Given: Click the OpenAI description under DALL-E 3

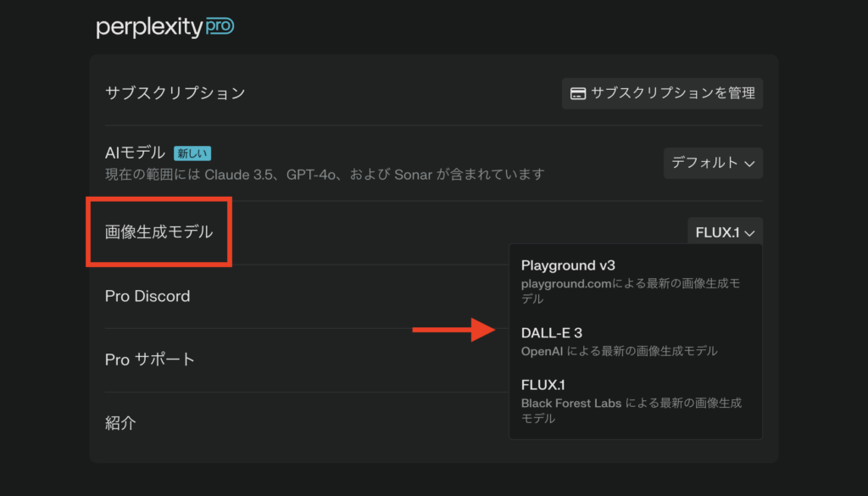Looking at the screenshot, I should 619,351.
